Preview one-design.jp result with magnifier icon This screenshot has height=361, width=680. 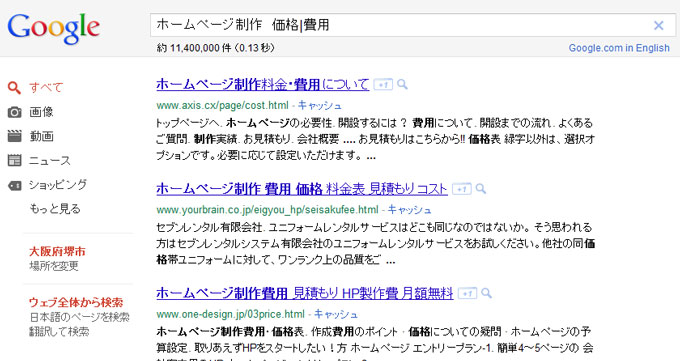[x=487, y=293]
